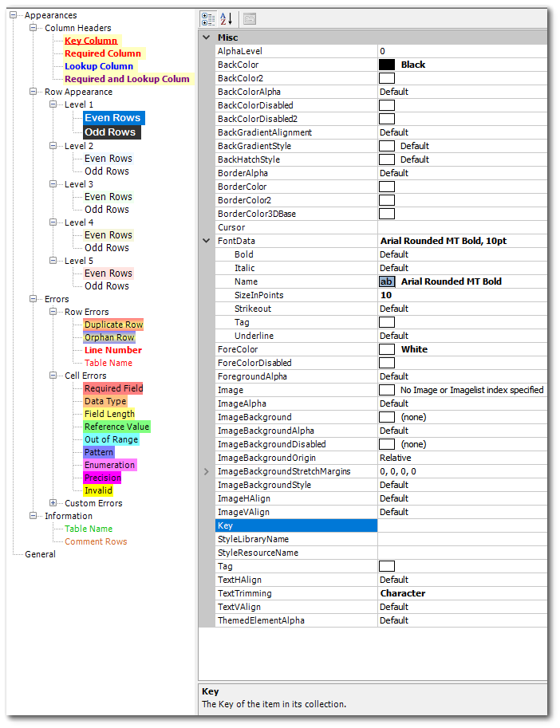
Task: Expand ImageBackgroundStretchMargins property
Action: click(x=207, y=472)
